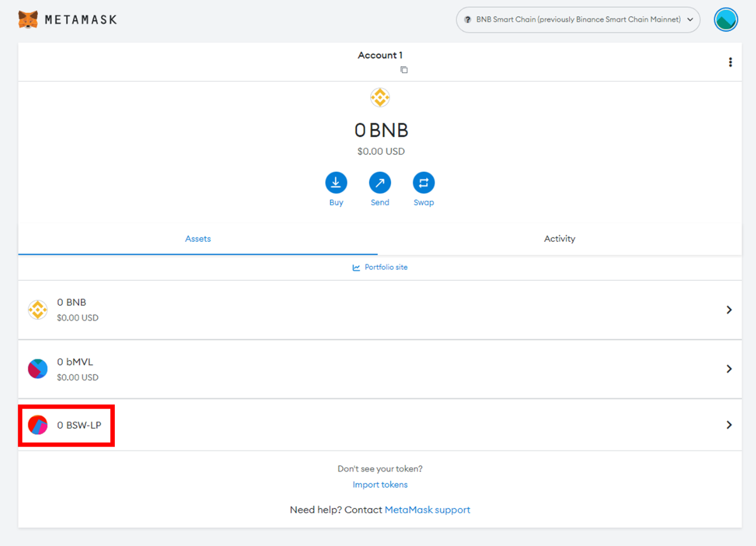Viewport: 756px width, 546px height.
Task: Expand the BNB asset row chevron
Action: click(729, 310)
